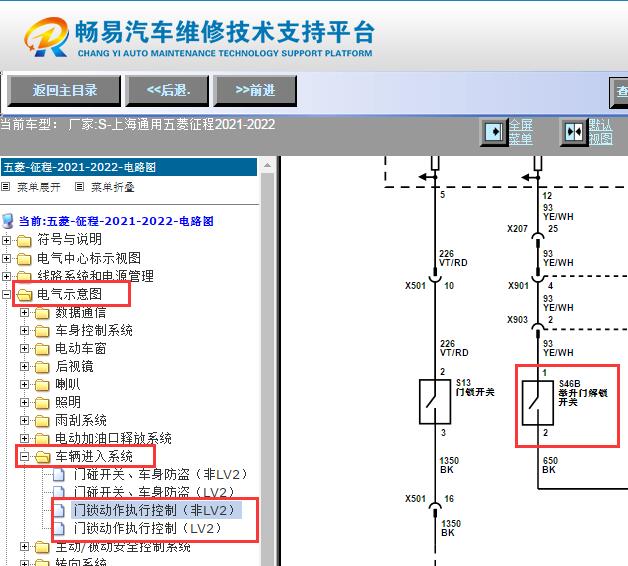Open 门锁动作执行控制（LV2） diagram
628x566 pixels.
(x=147, y=528)
